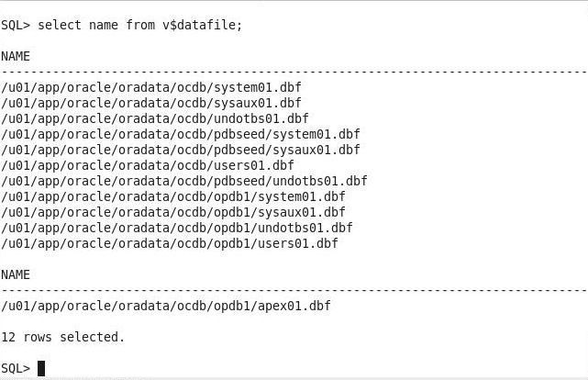This screenshot has width=588, height=380.
Task: Click the opdb1/system01.dbf path line
Action: coord(173,196)
